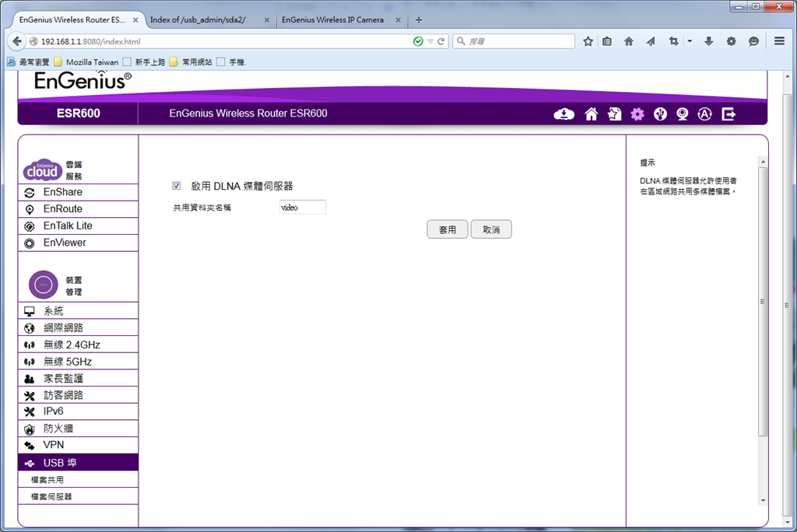This screenshot has width=797, height=532.
Task: Go to router home via purple header icon
Action: (x=592, y=114)
